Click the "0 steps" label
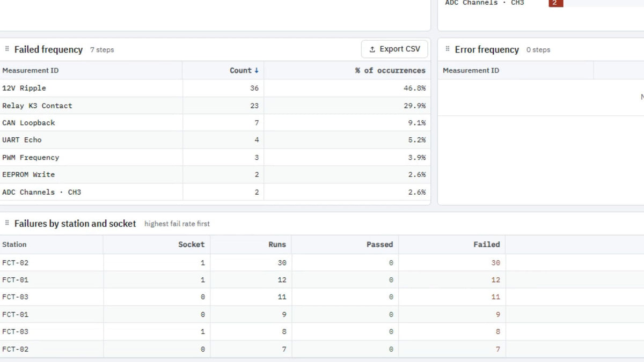This screenshot has height=362, width=644. (538, 50)
